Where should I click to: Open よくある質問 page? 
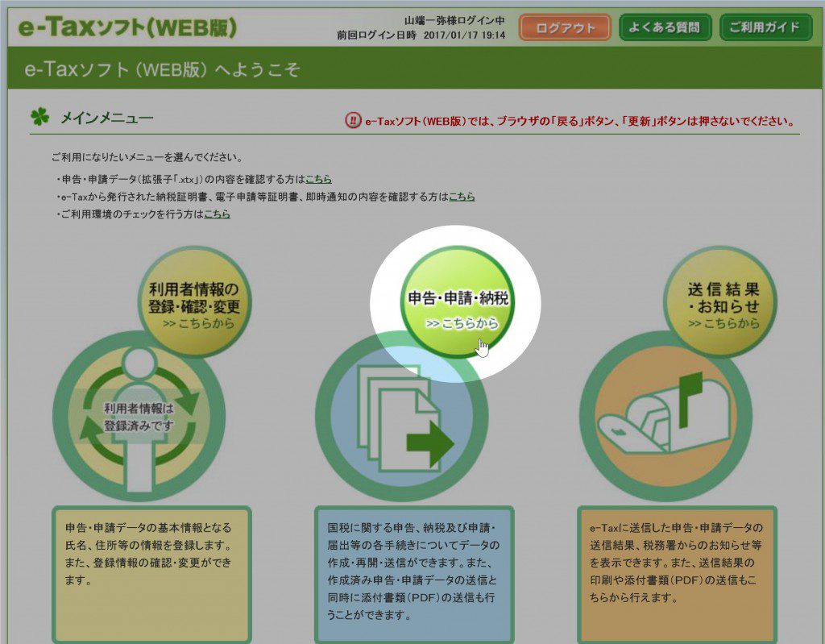click(665, 27)
